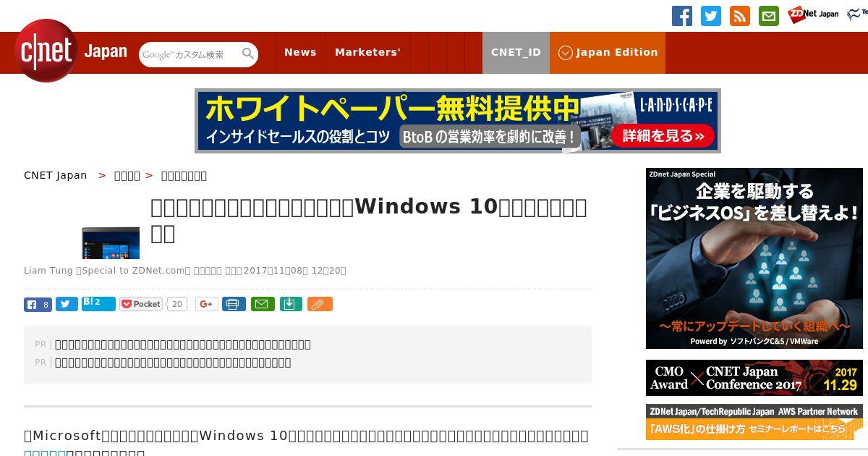Open the white paper LANDSCAPE banner ad

[458, 121]
